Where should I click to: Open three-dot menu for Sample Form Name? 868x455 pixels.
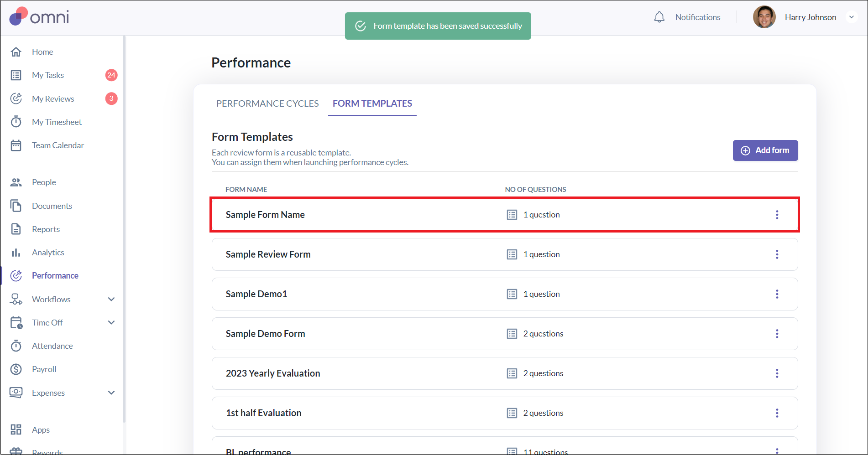pos(777,215)
